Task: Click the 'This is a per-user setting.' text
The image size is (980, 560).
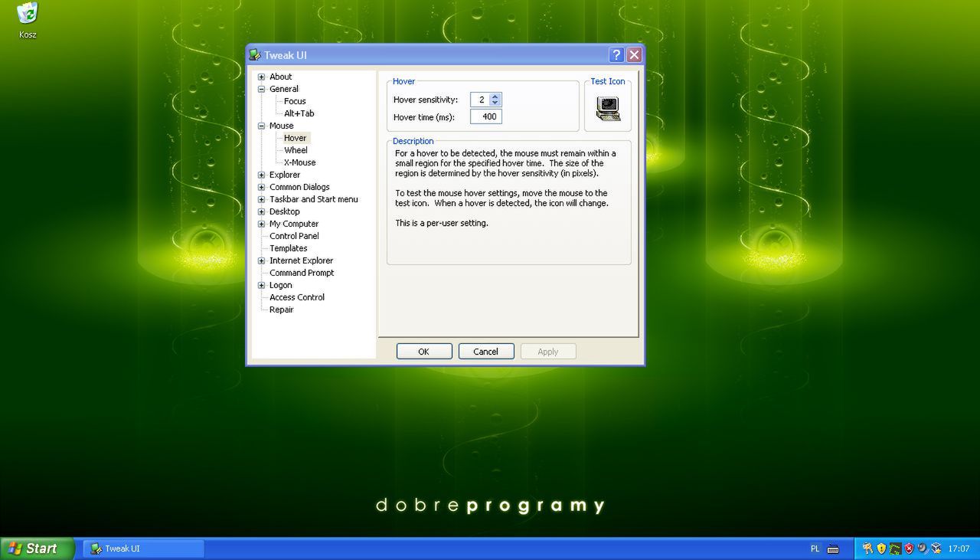Action: [442, 223]
